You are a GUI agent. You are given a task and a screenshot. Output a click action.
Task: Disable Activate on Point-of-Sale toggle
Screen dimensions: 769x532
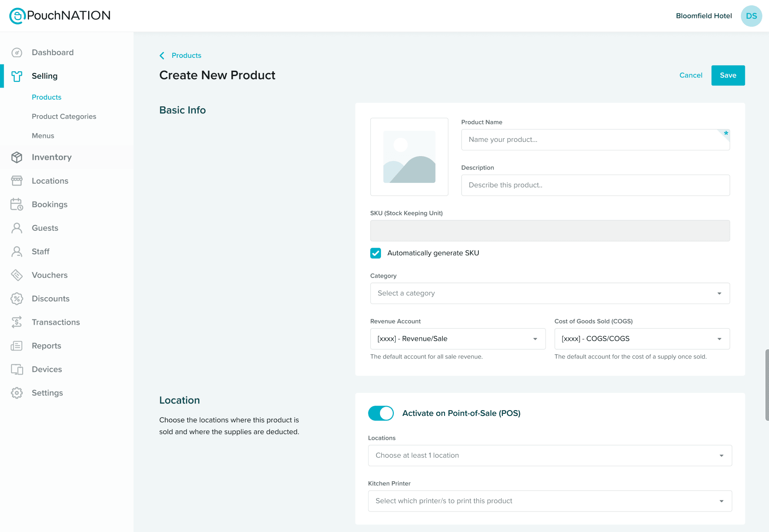point(380,413)
